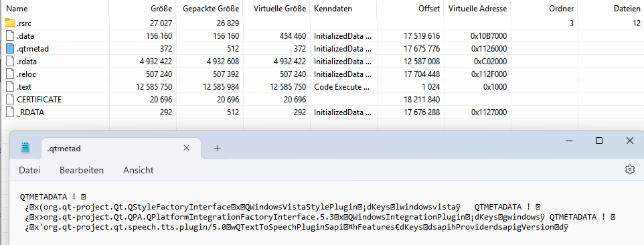Click the Notepad app icon
644x245 pixels.
pyautogui.click(x=25, y=148)
